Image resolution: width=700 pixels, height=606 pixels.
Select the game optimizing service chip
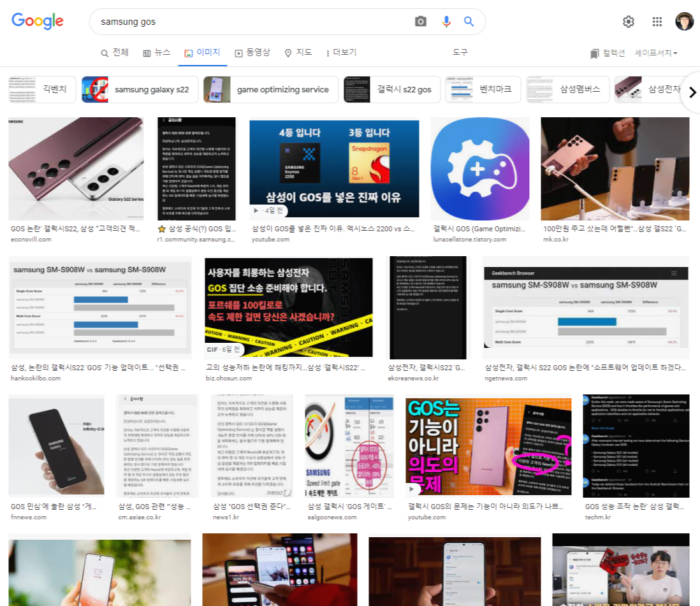click(270, 89)
